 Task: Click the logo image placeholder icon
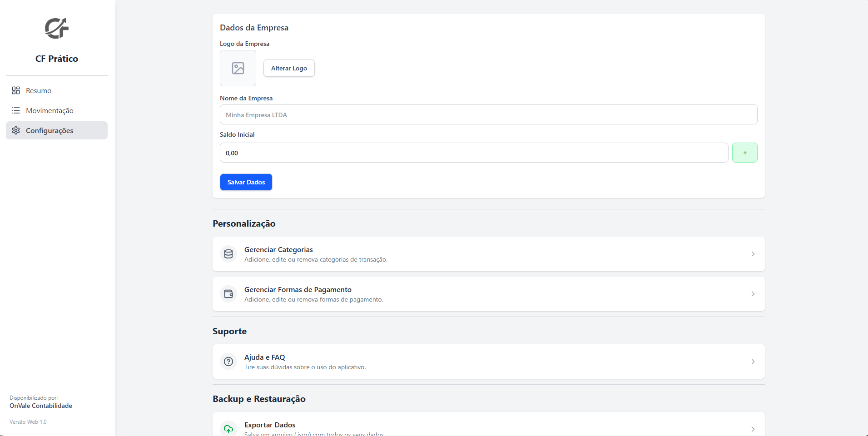tap(238, 68)
